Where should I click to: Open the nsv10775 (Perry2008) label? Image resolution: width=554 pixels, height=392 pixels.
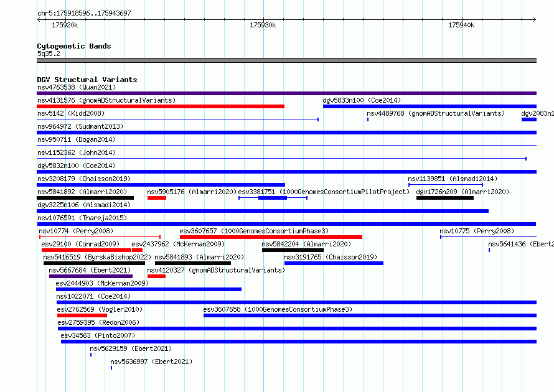tap(477, 231)
